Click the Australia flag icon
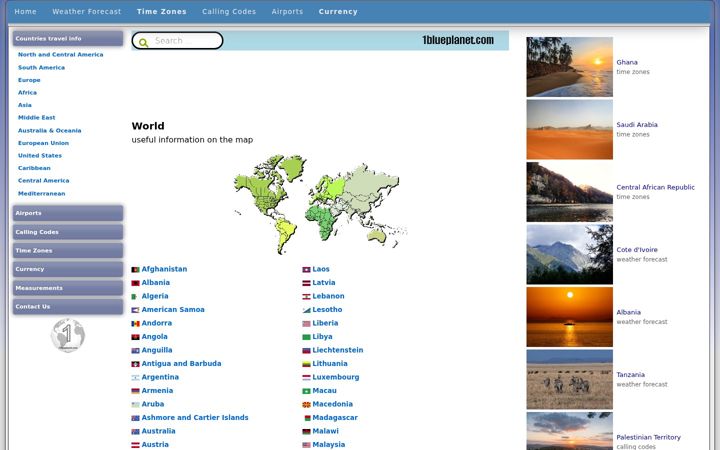The height and width of the screenshot is (450, 720). tap(135, 432)
